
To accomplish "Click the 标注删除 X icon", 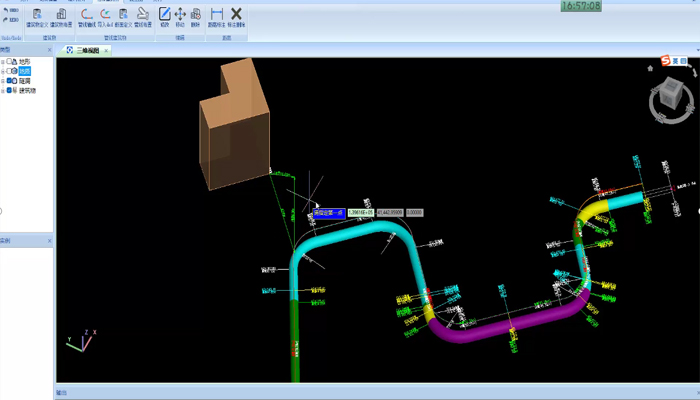I will [x=236, y=16].
